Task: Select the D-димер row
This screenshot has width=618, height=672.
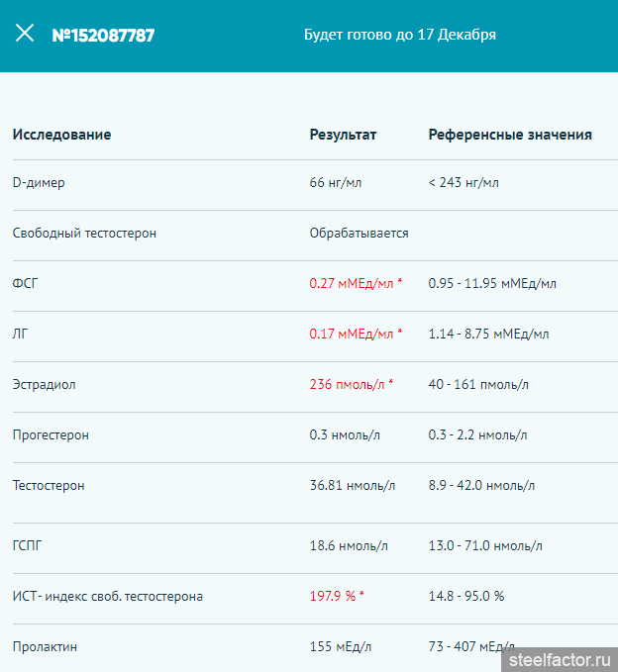Action: click(x=315, y=185)
